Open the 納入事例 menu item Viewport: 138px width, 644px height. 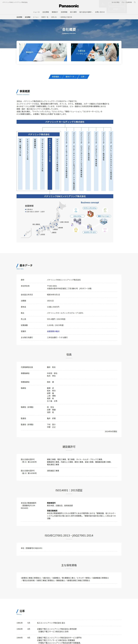tap(73, 12)
